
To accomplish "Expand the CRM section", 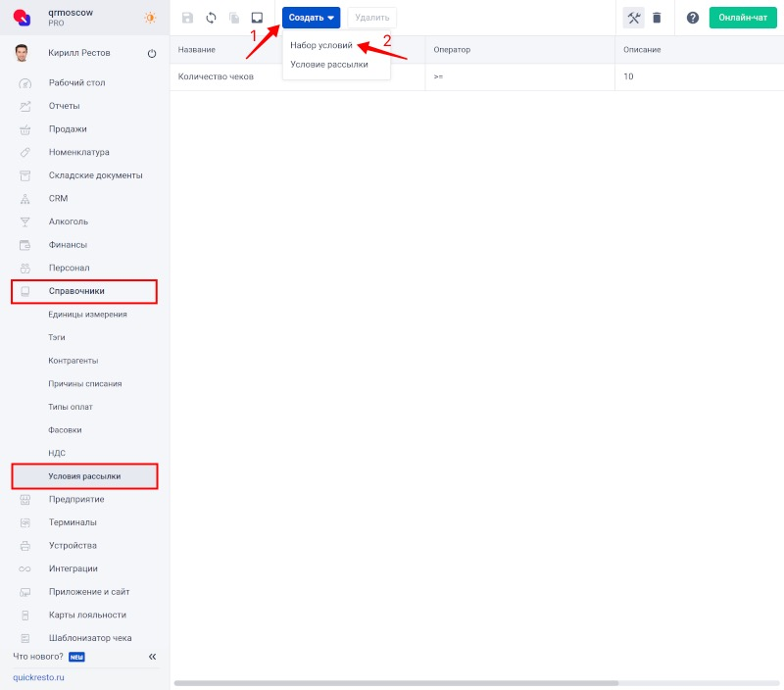I will [x=59, y=199].
